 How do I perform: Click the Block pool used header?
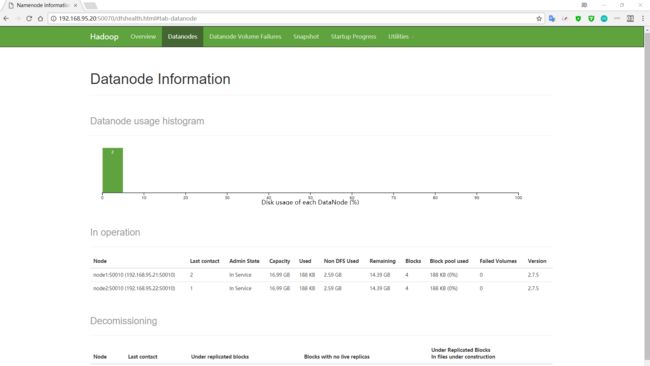[x=449, y=261]
